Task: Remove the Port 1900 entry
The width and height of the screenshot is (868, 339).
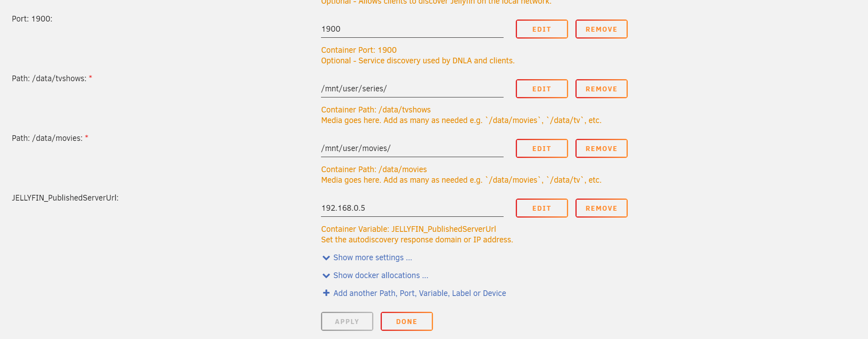Action: (601, 29)
